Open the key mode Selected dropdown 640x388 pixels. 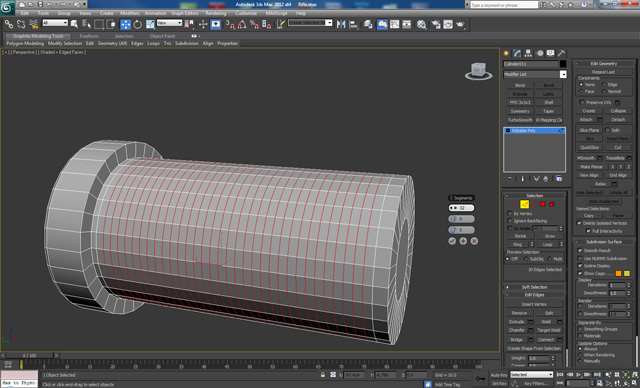[x=531, y=375]
